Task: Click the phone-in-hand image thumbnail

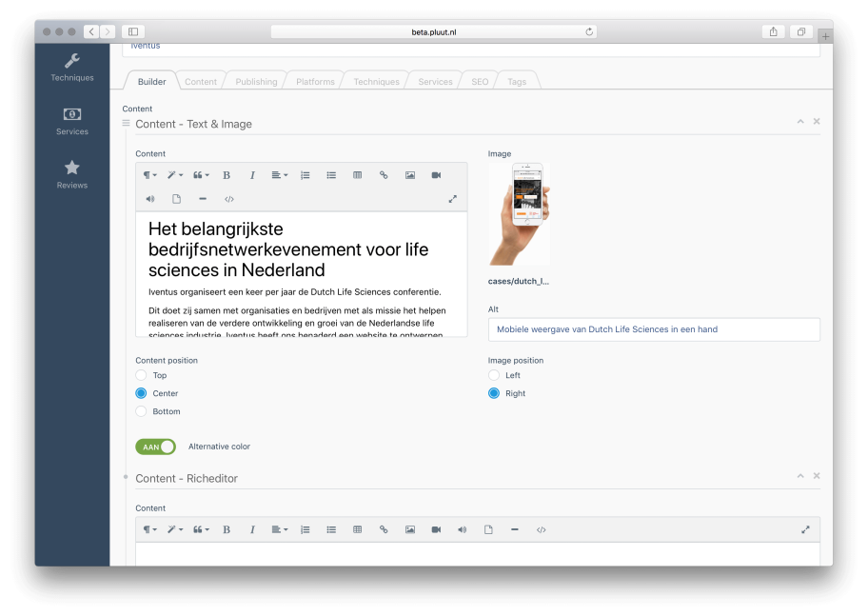Action: 520,214
